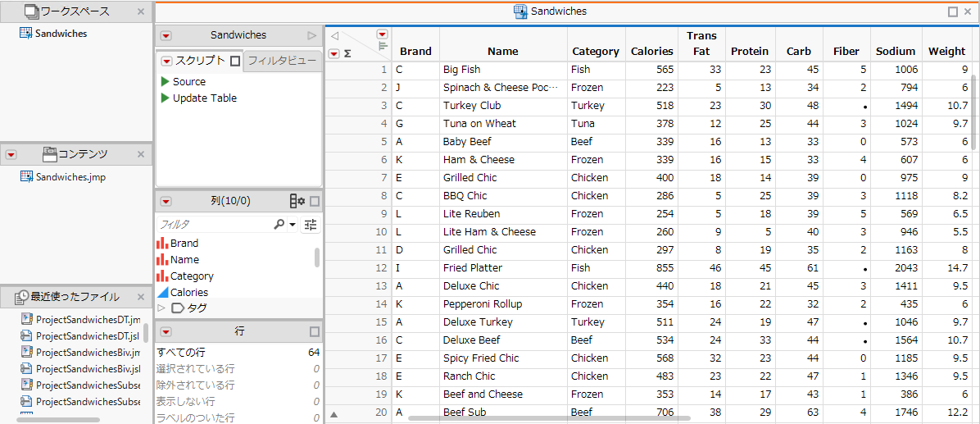The image size is (980, 424).
Task: Open the column filter search options dropdown arrow
Action: (292, 225)
